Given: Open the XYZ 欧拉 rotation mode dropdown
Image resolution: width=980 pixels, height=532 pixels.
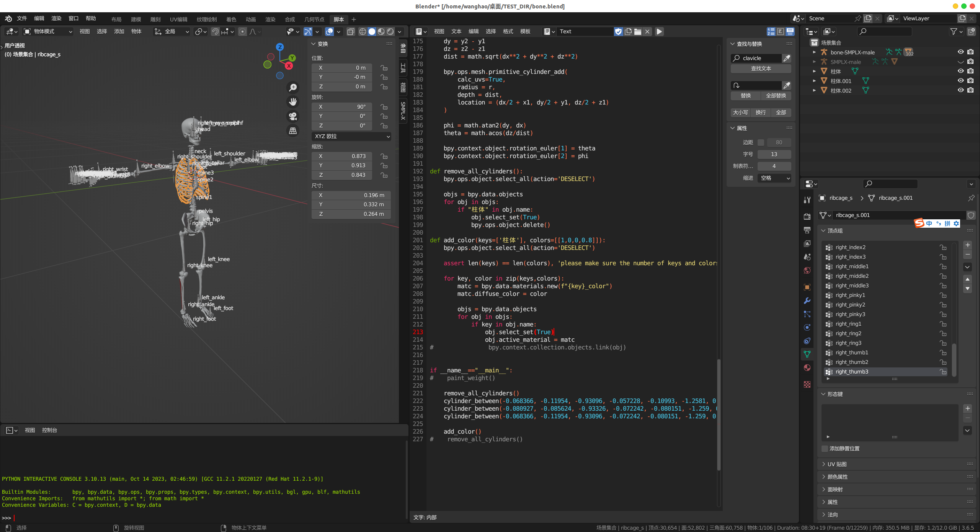Looking at the screenshot, I should point(351,136).
